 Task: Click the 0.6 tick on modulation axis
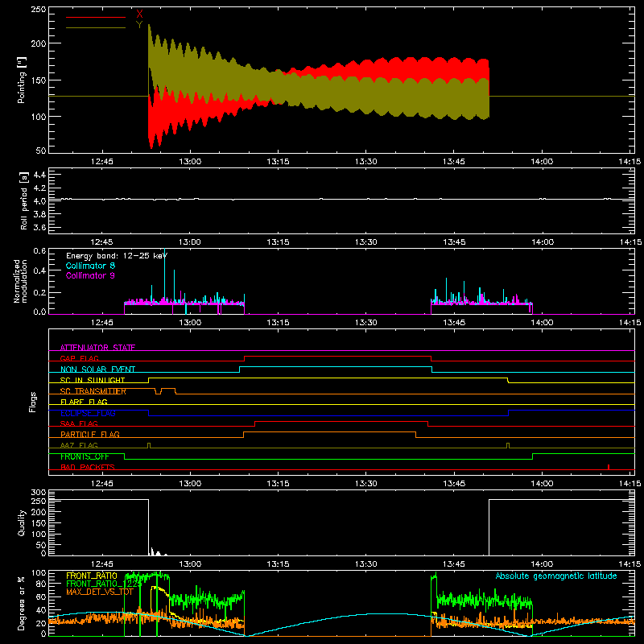click(39, 250)
